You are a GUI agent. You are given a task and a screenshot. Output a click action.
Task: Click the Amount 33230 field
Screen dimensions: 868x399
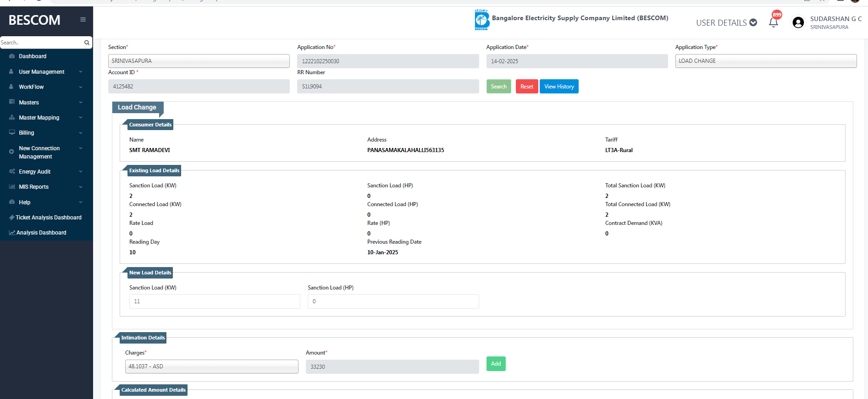click(392, 366)
